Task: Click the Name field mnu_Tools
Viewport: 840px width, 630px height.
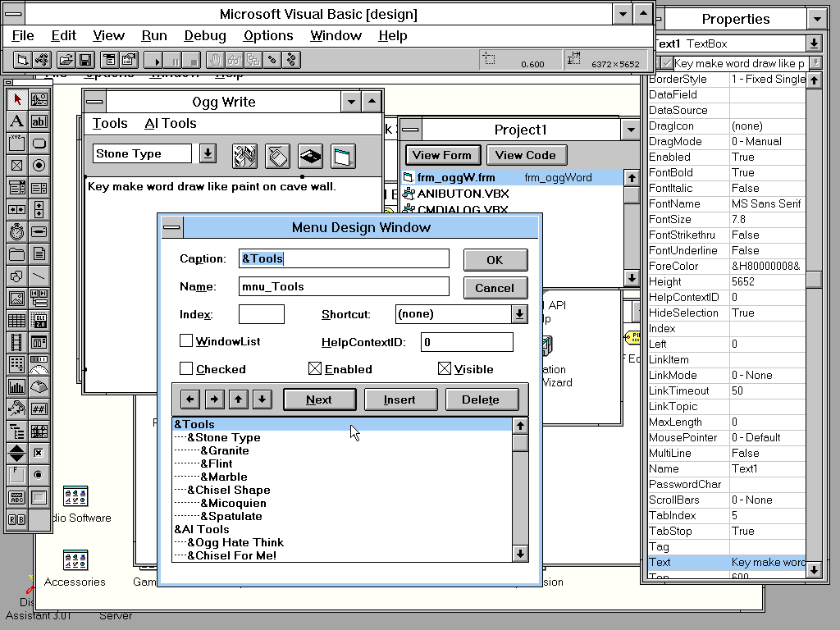Action: [x=344, y=286]
